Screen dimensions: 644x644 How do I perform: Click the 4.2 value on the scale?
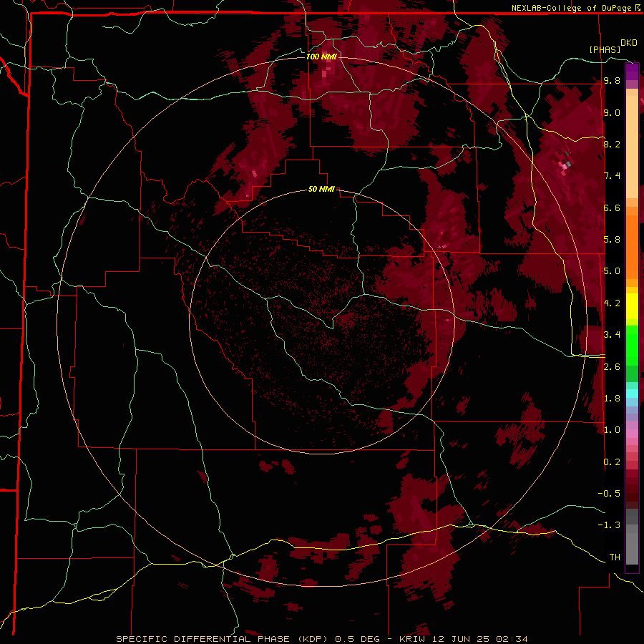point(612,303)
